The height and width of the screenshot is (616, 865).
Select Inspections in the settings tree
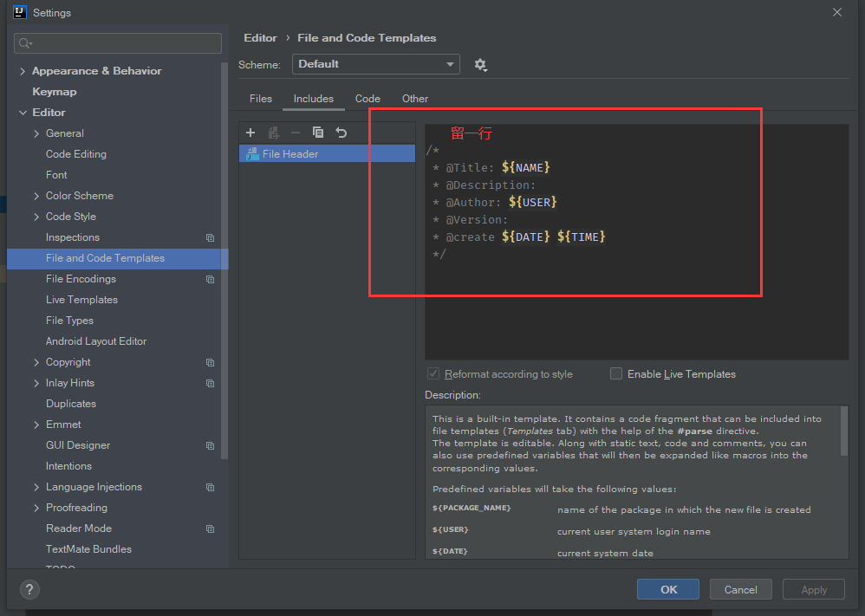click(72, 237)
